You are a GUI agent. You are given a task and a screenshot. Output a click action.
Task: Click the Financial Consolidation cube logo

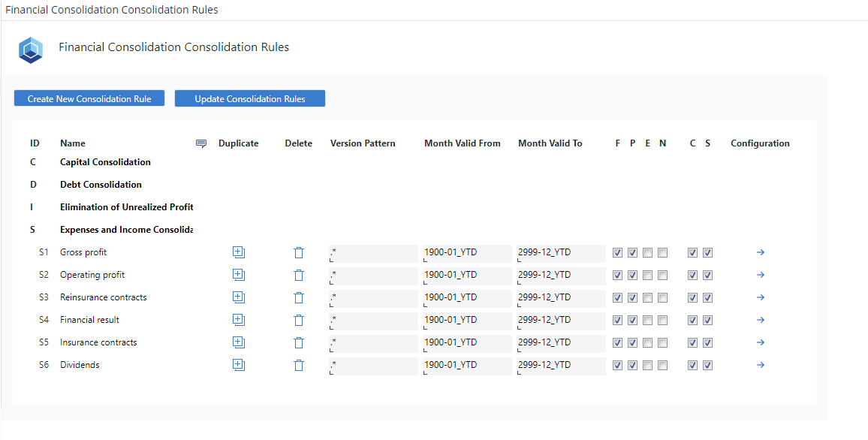tap(31, 50)
